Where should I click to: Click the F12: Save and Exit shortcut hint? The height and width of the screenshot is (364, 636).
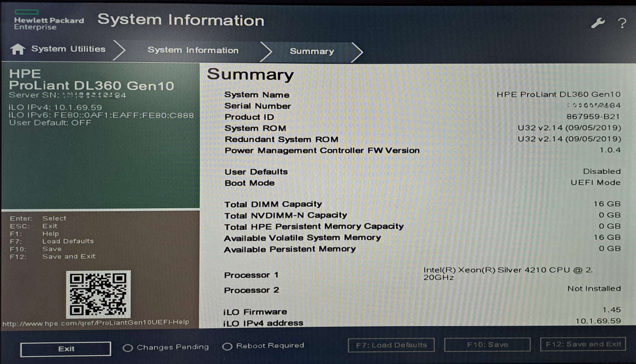point(53,256)
